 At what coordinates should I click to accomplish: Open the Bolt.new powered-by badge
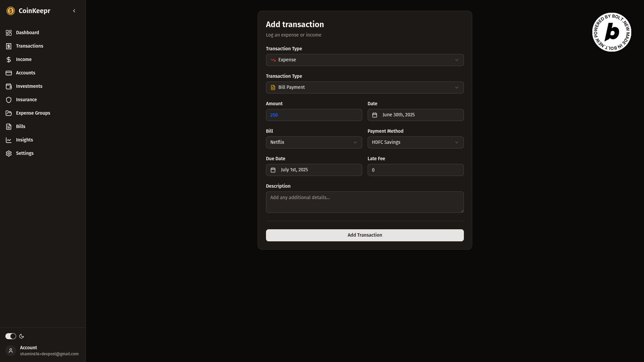611,32
